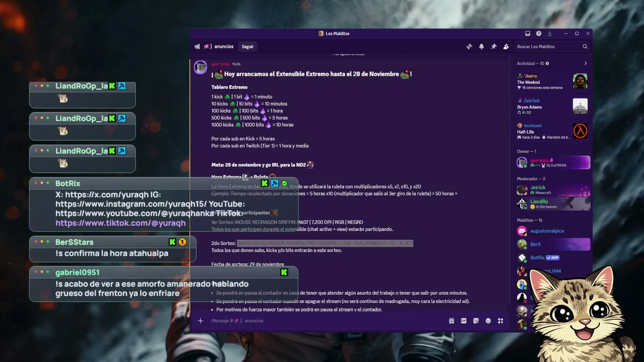Click the megaphone announcement channel icon

[197, 46]
